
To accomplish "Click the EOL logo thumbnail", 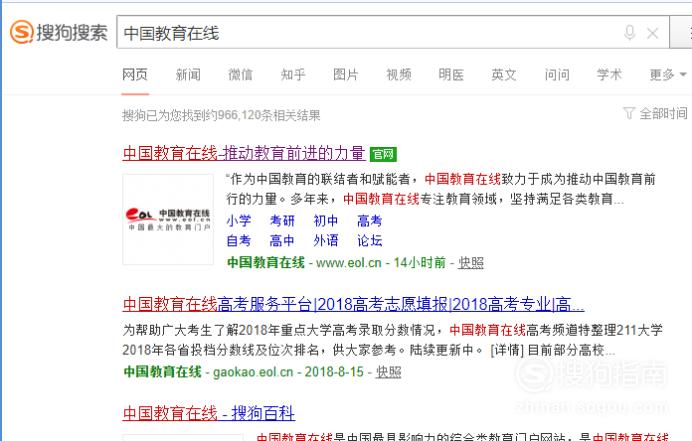I will coord(168,219).
